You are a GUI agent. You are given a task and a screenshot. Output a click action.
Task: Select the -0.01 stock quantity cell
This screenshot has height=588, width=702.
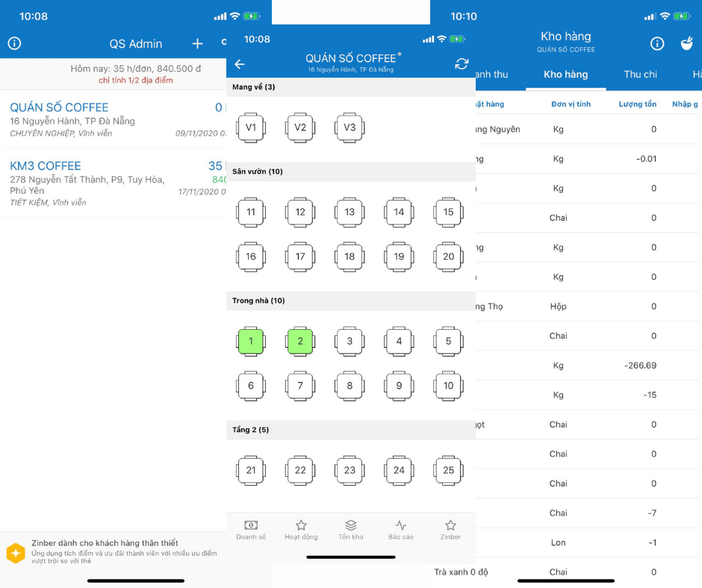[x=646, y=159]
